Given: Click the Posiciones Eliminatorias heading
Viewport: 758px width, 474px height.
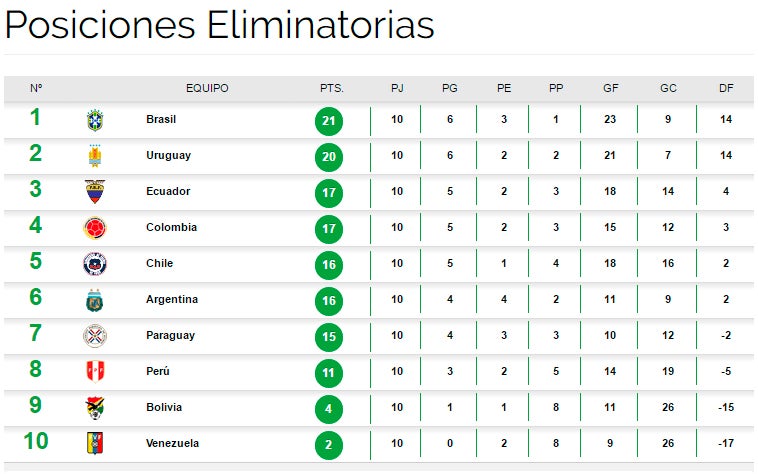Looking at the screenshot, I should click(x=220, y=26).
